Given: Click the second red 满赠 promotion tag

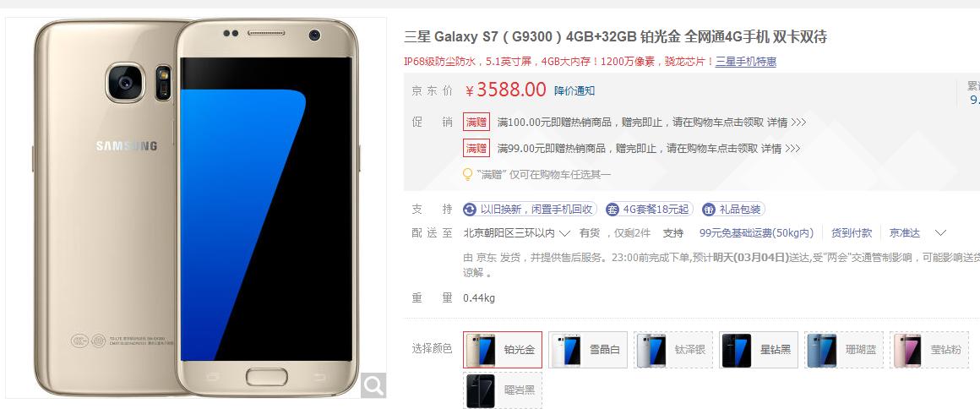Looking at the screenshot, I should [476, 148].
